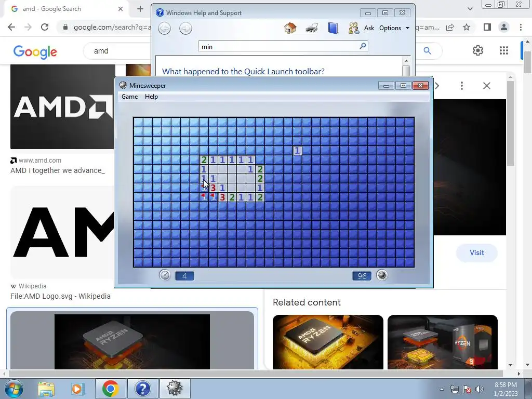Screen dimensions: 532x399
Task: Open Google quick settings gear
Action: tap(478, 50)
